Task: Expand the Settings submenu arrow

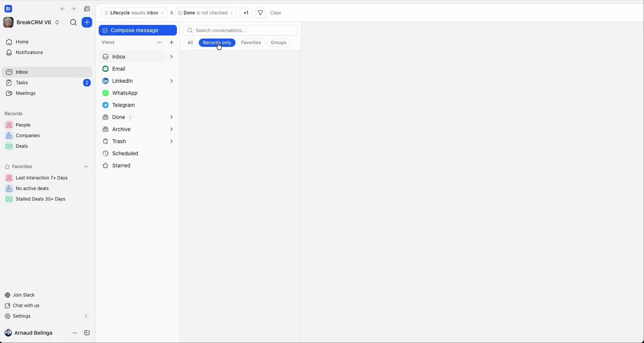Action: (x=86, y=316)
